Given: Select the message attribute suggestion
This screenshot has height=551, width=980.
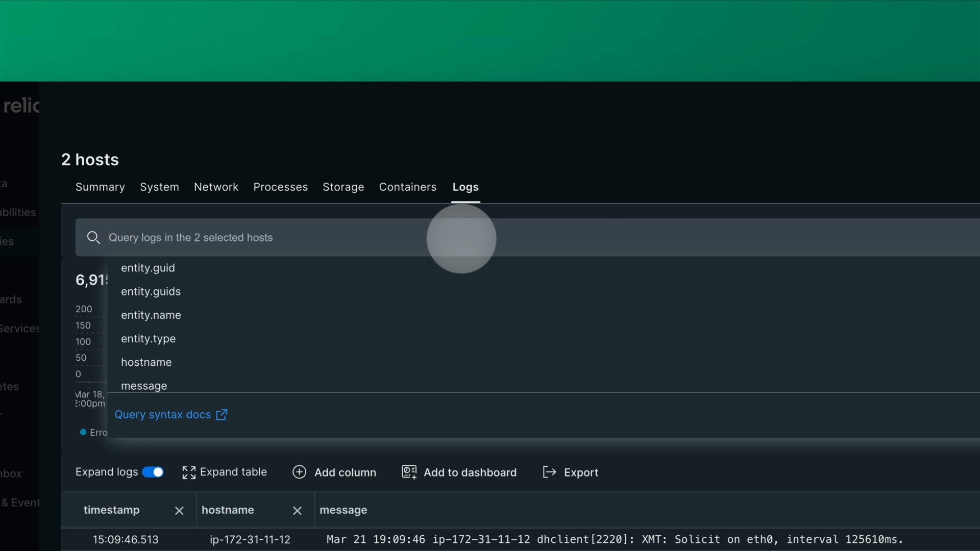Looking at the screenshot, I should [144, 386].
